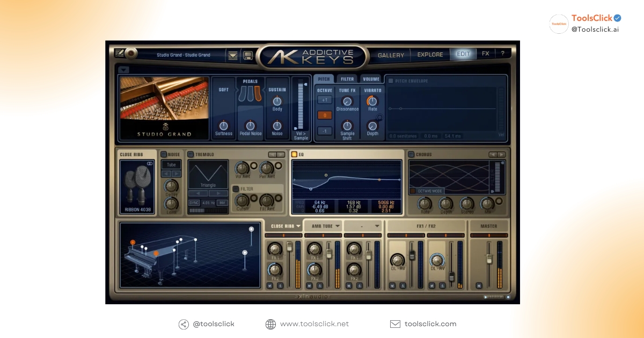This screenshot has height=338, width=644.
Task: Open the Close Ribb channel source dropdown
Action: pos(283,226)
